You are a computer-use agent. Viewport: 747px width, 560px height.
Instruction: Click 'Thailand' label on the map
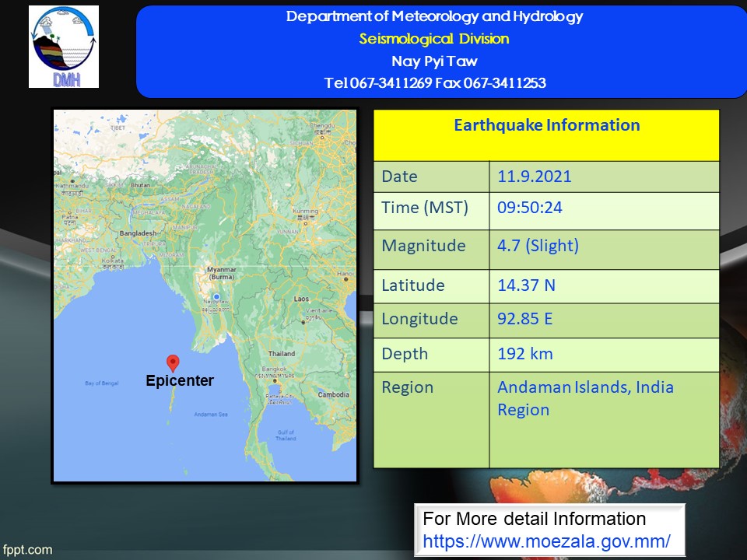(x=282, y=354)
